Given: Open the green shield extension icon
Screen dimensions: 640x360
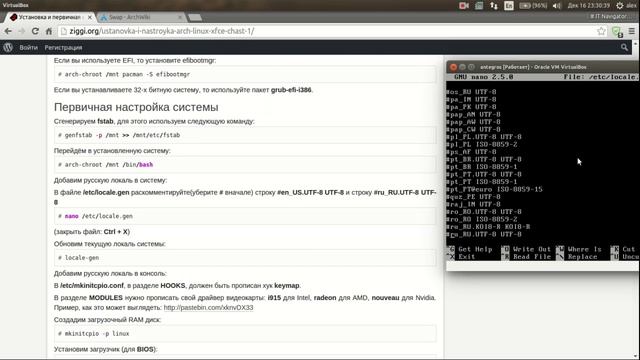Looking at the screenshot, I should click(x=617, y=31).
